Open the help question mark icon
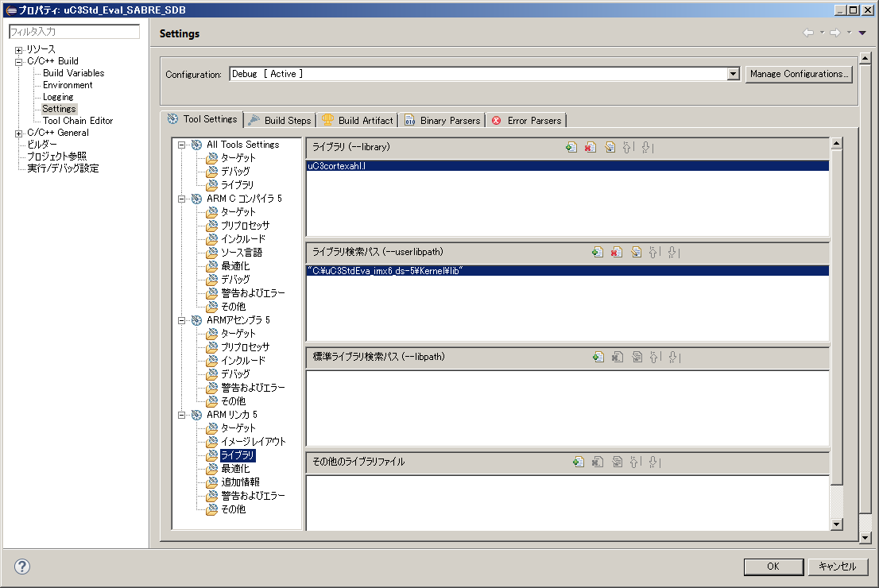 coord(22,567)
